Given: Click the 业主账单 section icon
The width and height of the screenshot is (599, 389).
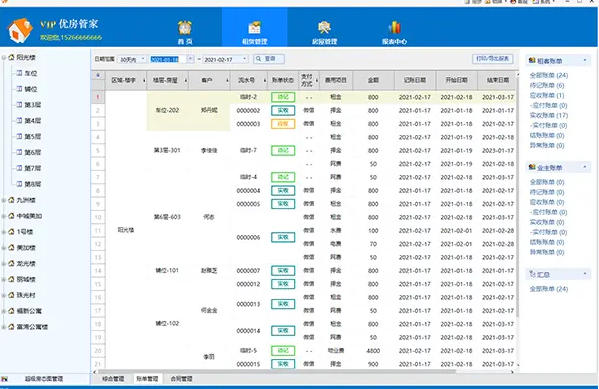Looking at the screenshot, I should [x=532, y=167].
